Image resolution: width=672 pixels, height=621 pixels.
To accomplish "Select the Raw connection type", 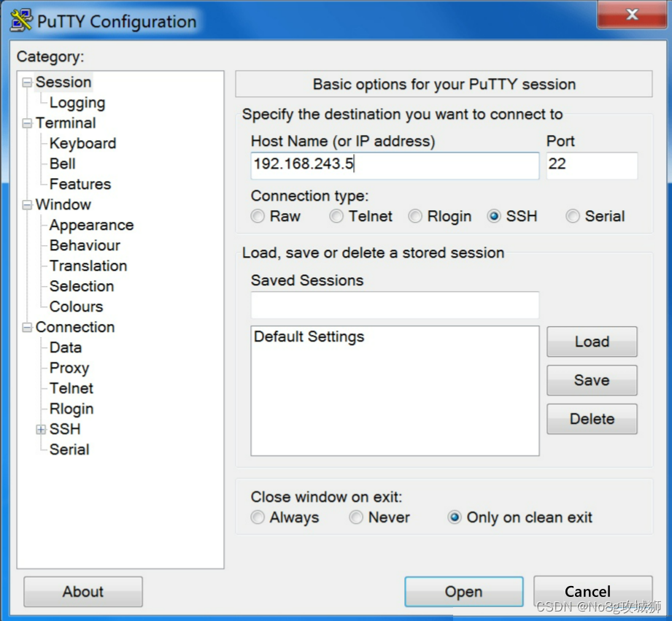I will pos(258,217).
